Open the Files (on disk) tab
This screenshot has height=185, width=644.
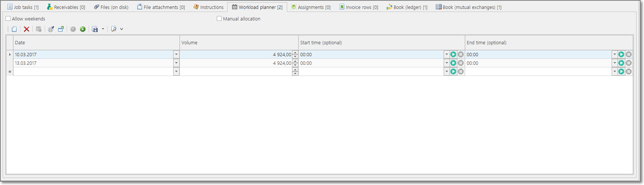point(111,7)
